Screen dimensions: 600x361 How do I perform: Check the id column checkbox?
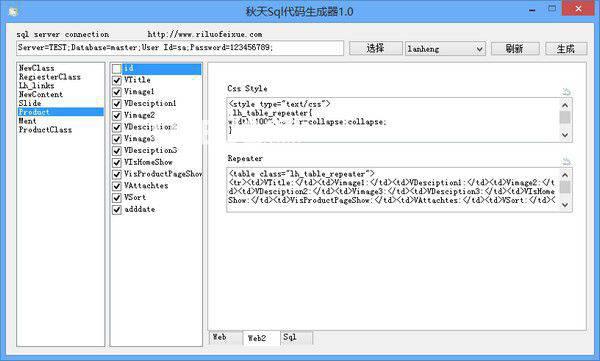(117, 69)
